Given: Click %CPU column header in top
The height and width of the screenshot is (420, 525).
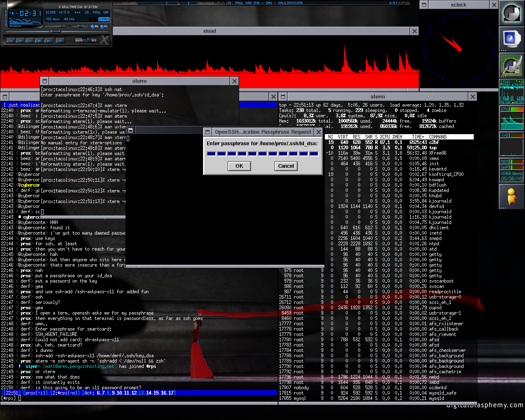Looking at the screenshot, I should [x=385, y=137].
